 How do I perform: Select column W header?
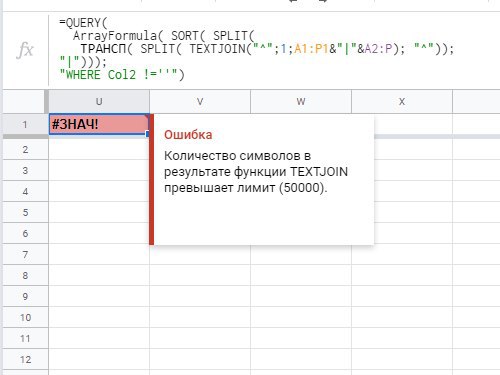pyautogui.click(x=301, y=102)
